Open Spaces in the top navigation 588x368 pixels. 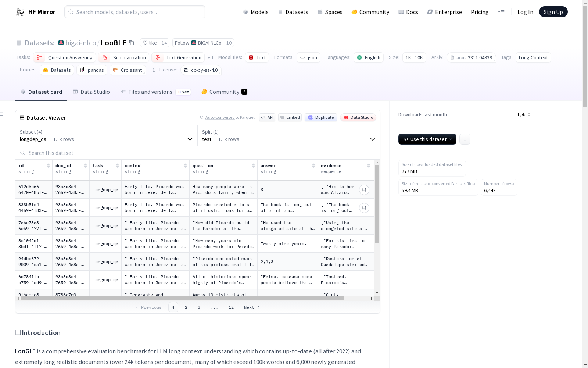[x=330, y=12]
